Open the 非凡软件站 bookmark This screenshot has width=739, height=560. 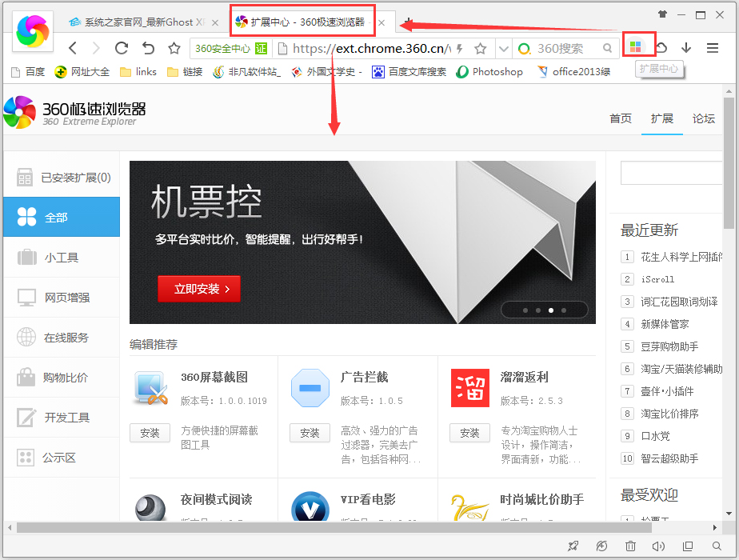(247, 72)
